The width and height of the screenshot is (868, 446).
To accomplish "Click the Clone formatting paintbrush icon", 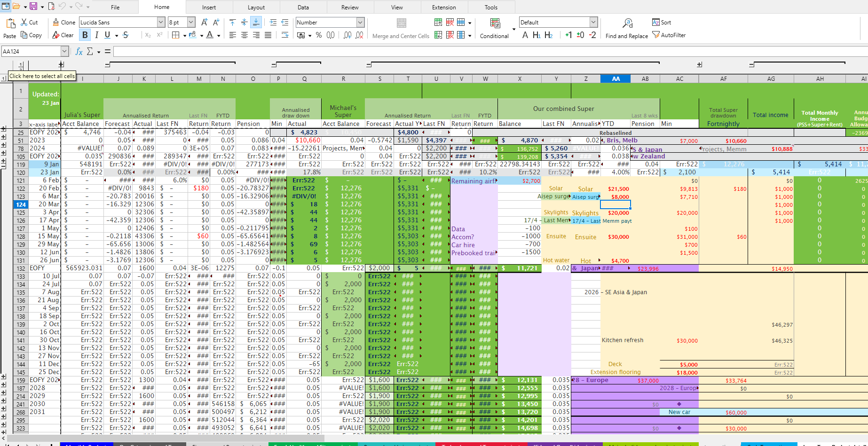I will pos(56,22).
